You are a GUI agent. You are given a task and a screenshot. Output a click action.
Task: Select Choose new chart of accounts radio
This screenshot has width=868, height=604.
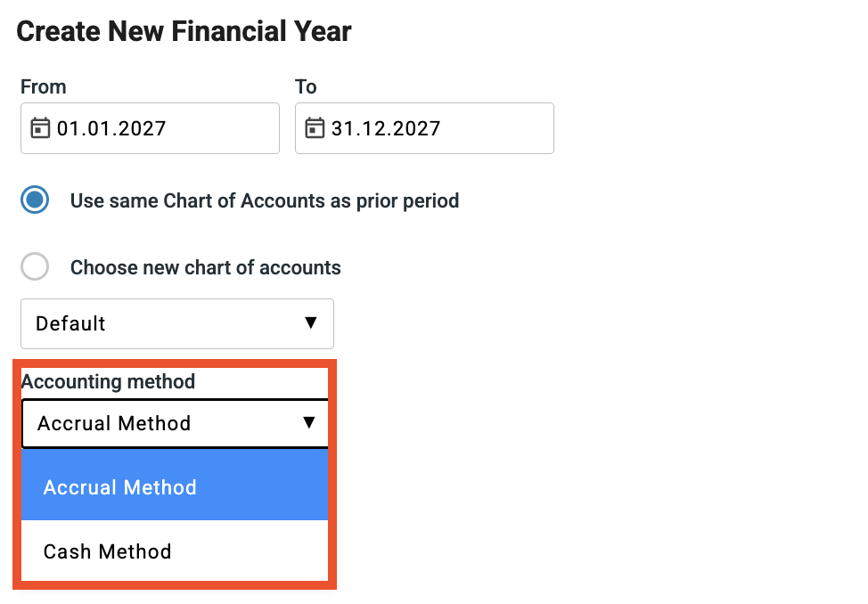point(35,267)
